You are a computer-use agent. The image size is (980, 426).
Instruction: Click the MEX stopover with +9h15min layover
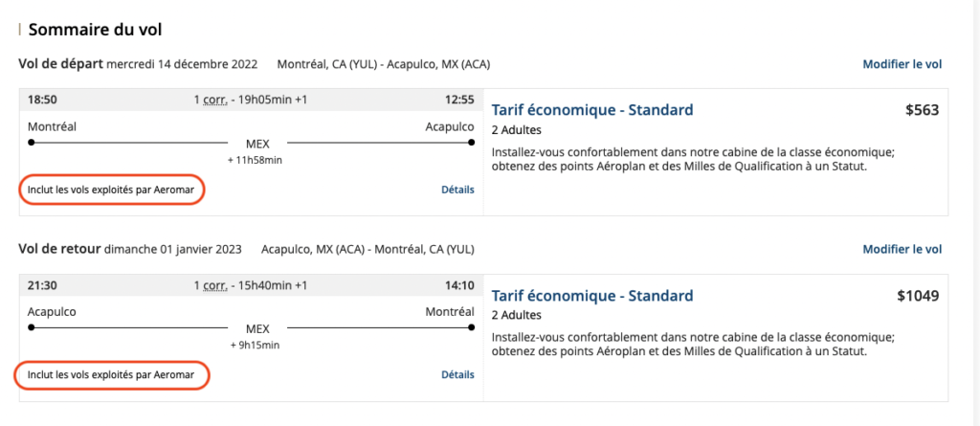click(257, 327)
